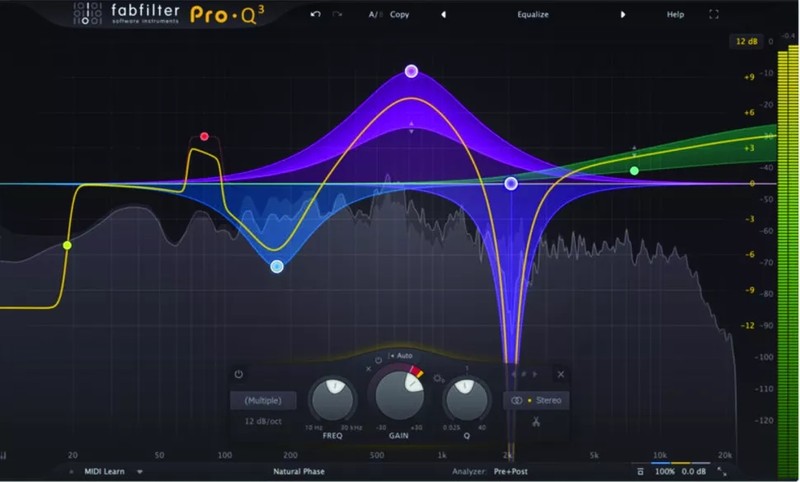Open the 12 dB display range selector

click(x=746, y=41)
